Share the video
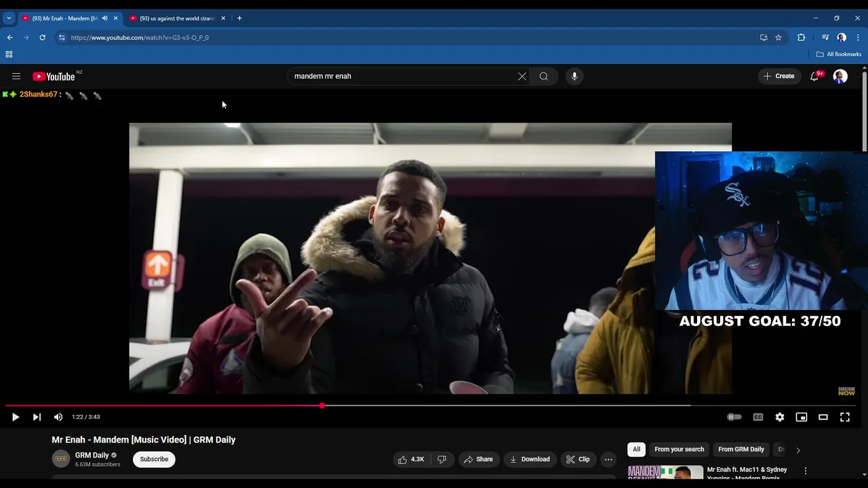 pyautogui.click(x=478, y=460)
